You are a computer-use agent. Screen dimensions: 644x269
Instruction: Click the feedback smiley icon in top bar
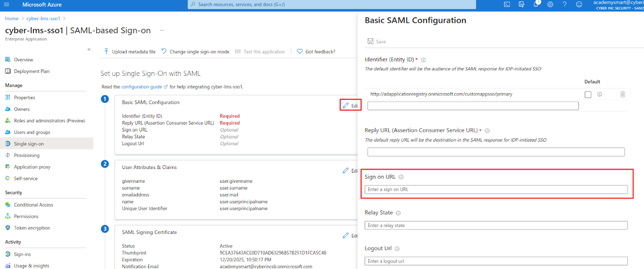[x=579, y=5]
